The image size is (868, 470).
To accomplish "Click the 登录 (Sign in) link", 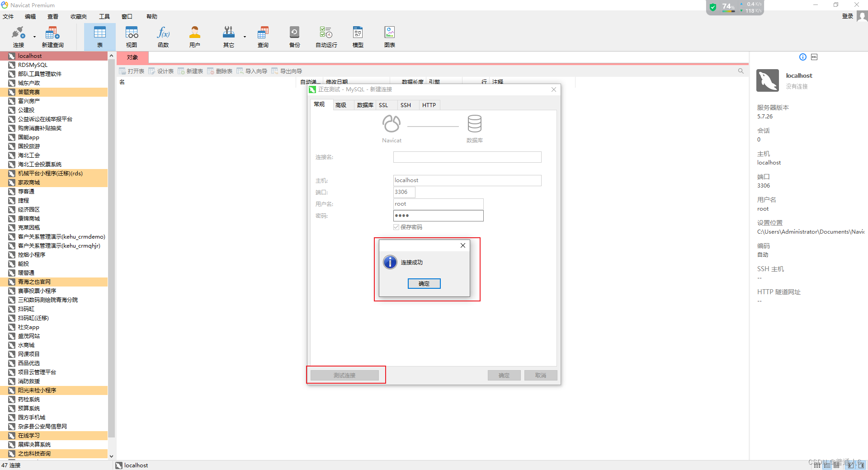I will tap(847, 16).
